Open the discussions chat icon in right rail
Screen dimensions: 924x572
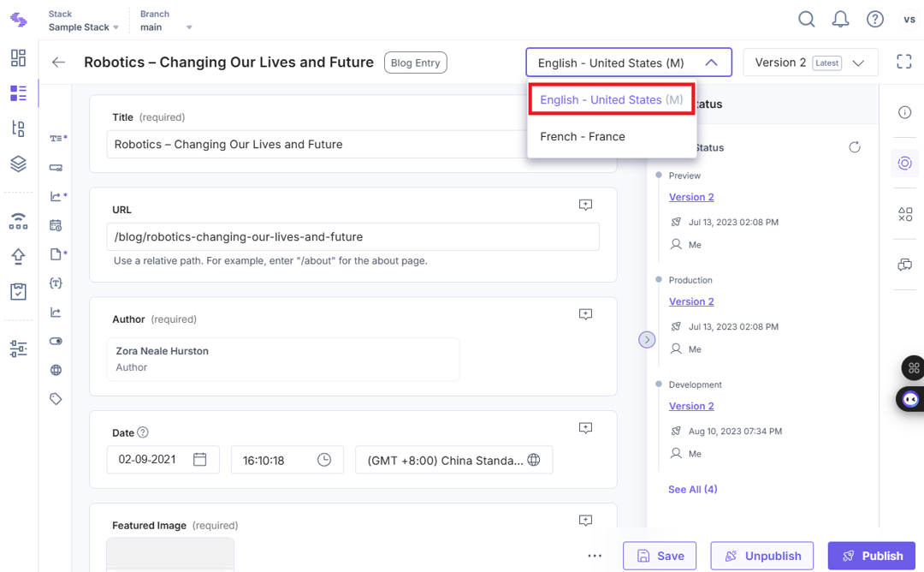tap(904, 265)
